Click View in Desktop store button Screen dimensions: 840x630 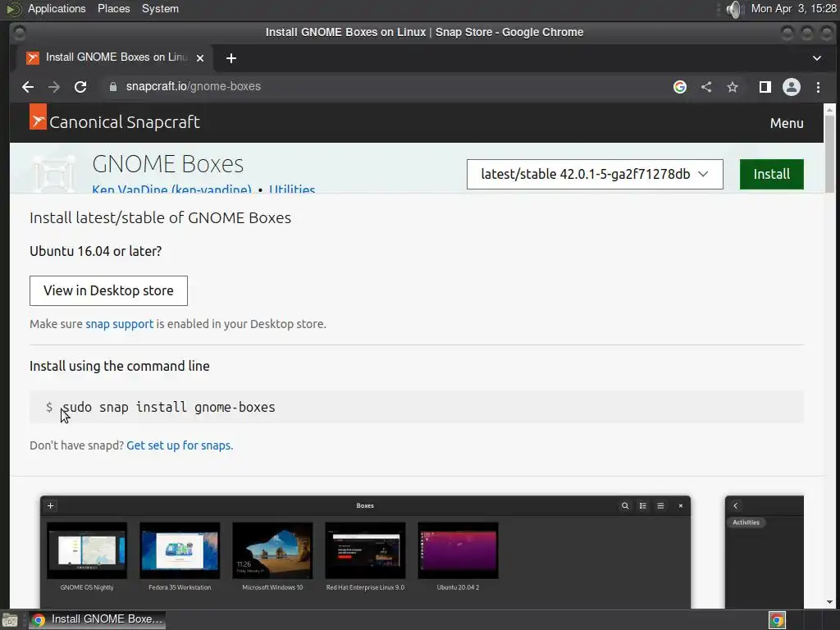tap(109, 291)
